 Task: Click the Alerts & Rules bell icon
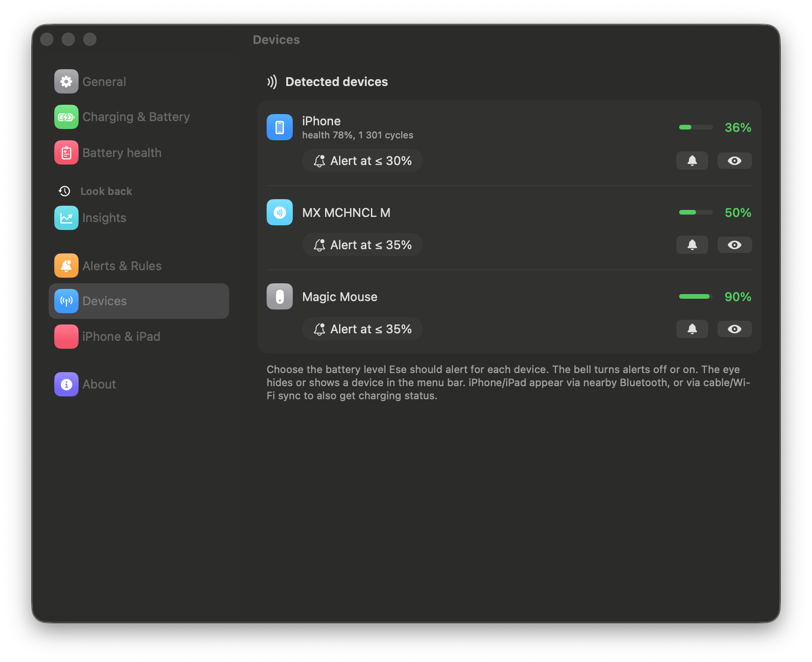(66, 266)
